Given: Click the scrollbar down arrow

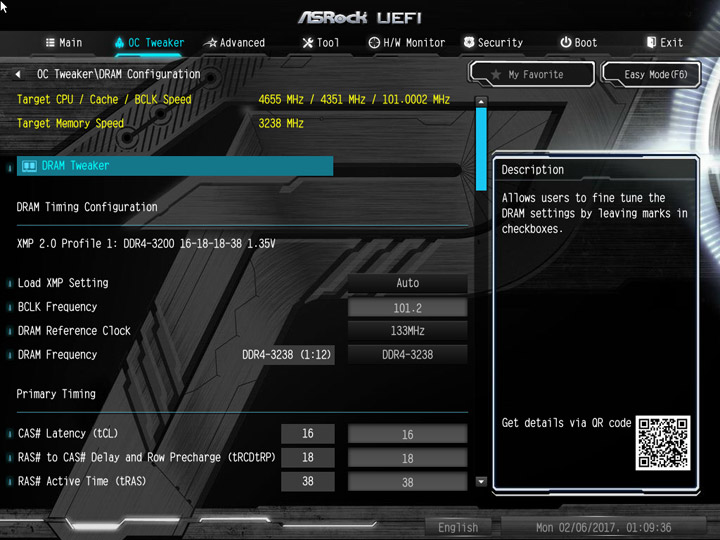Looking at the screenshot, I should point(481,481).
